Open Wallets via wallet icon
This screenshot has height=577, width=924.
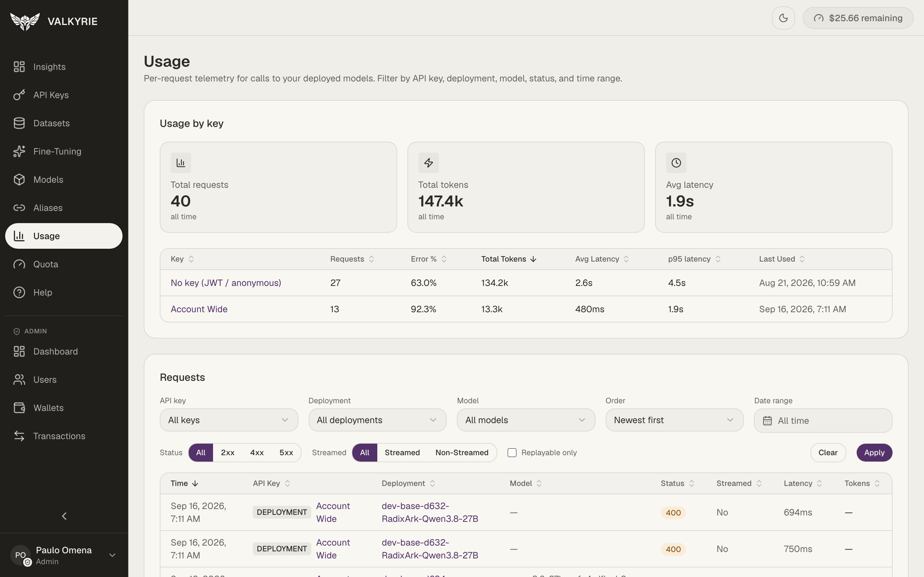[x=19, y=407]
